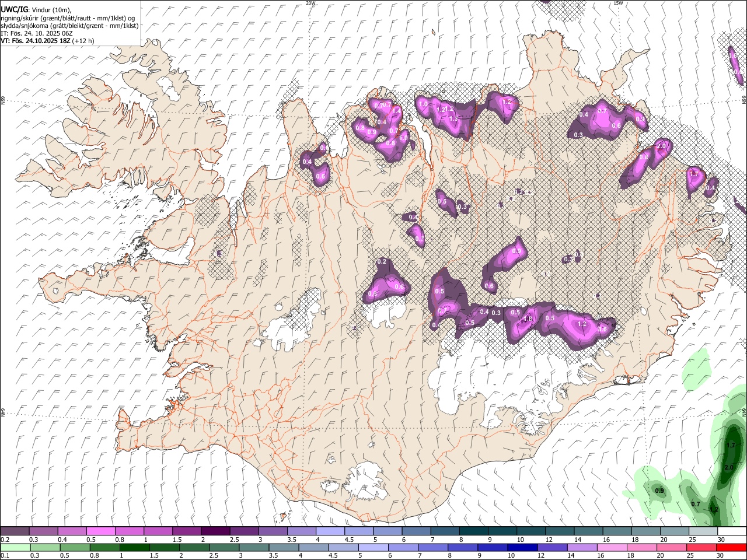The image size is (747, 560).
Task: Click the purple '2.0' snow value in the northeast
Action: pyautogui.click(x=662, y=146)
